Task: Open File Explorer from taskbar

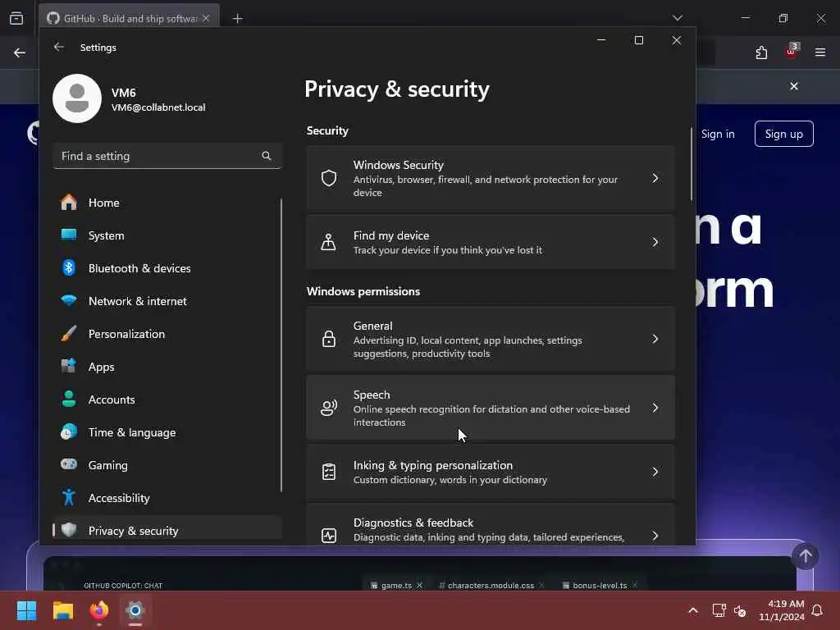Action: pos(63,610)
